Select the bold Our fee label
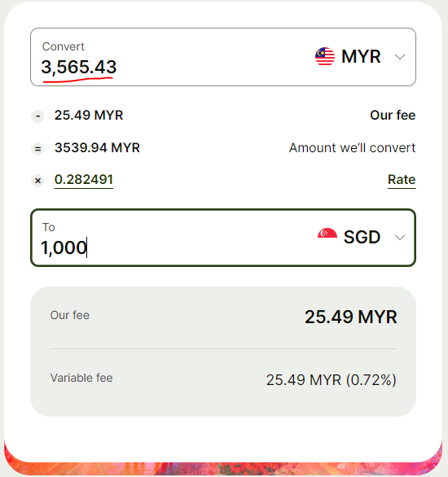This screenshot has height=477, width=448. click(393, 116)
